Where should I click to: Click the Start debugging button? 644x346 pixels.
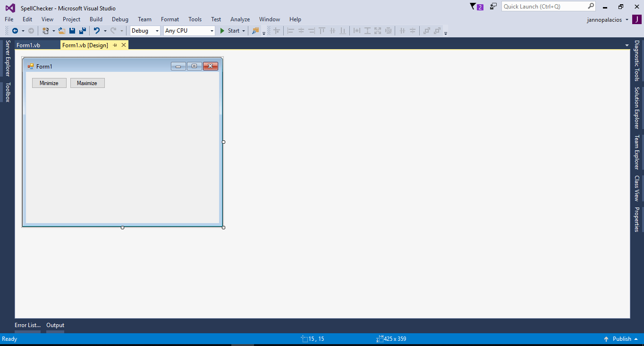coord(230,31)
